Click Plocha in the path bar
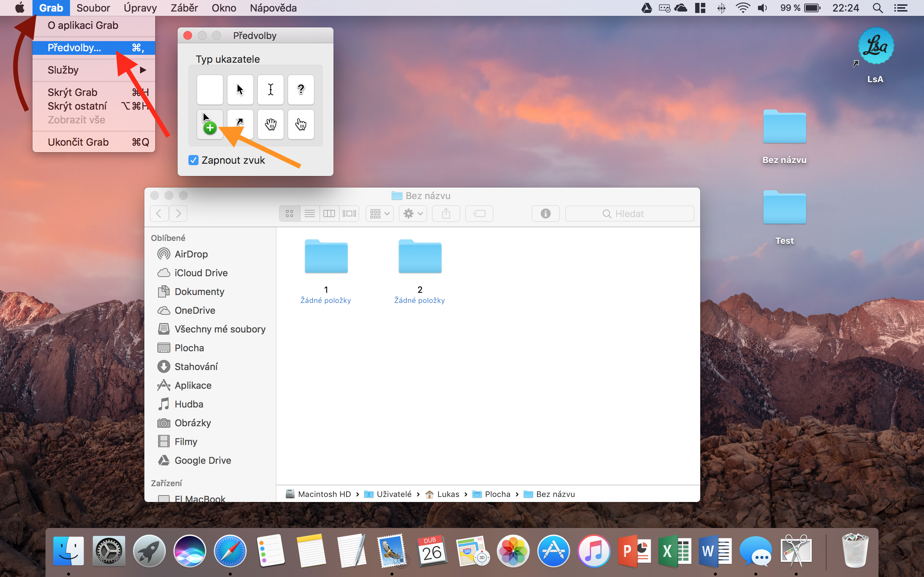Viewport: 924px width, 577px height. coord(497,494)
